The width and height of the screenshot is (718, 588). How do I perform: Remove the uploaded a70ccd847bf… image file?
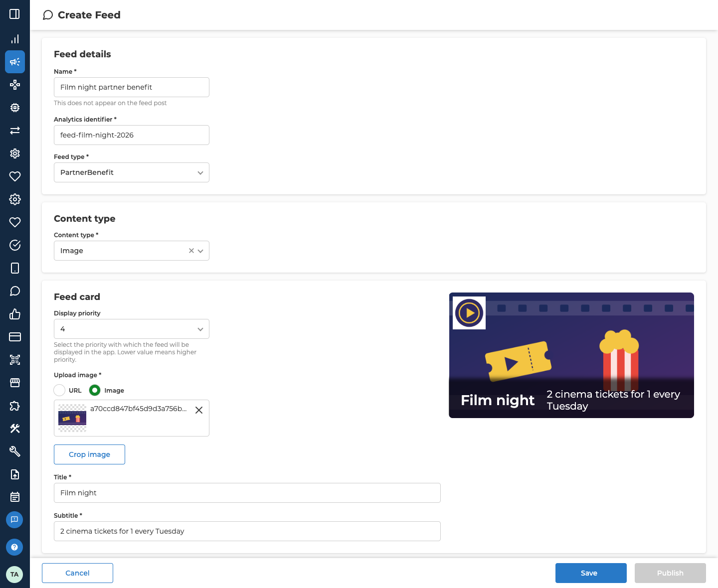[x=199, y=410]
